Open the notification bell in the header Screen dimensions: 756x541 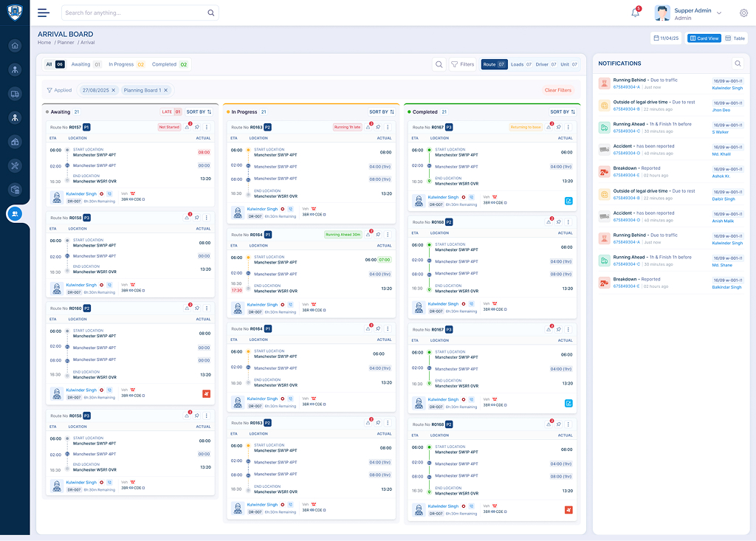pos(635,13)
